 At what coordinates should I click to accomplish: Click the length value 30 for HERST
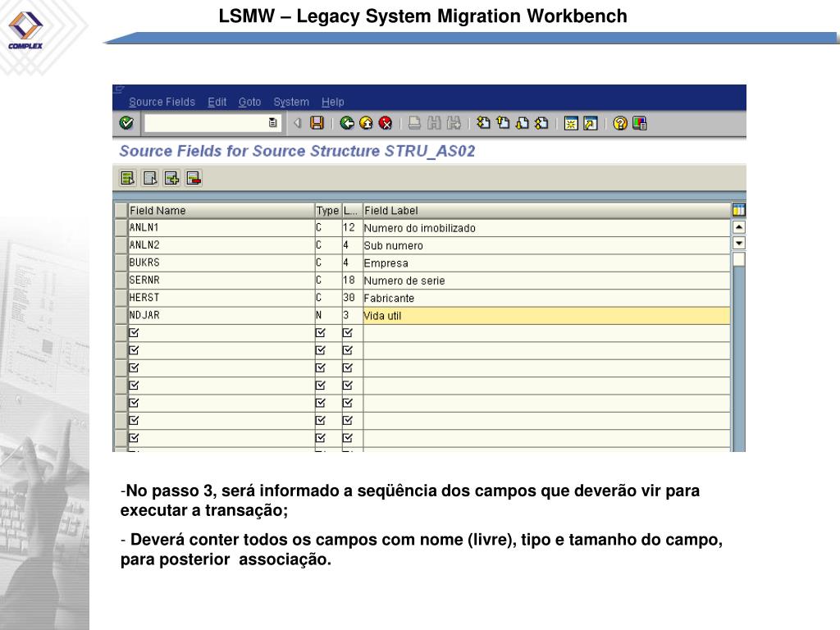352,297
